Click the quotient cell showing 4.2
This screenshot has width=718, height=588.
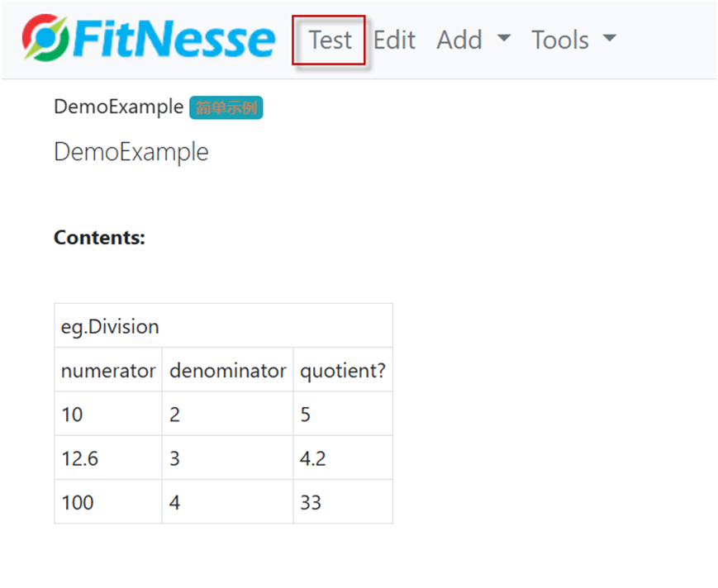pos(342,458)
